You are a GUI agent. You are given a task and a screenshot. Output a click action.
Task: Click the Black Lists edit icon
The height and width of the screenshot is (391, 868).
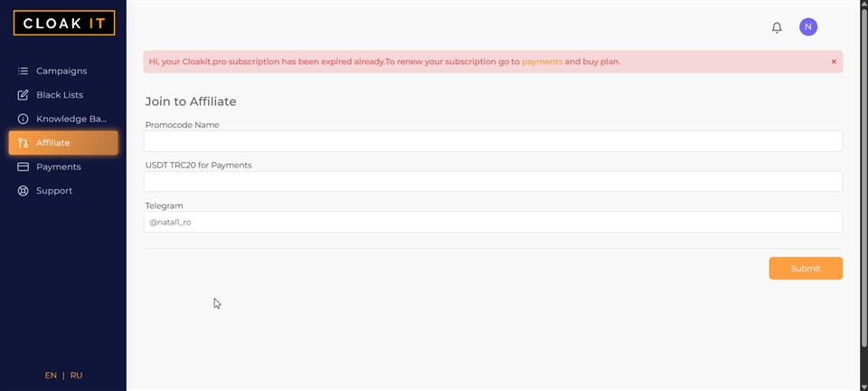coord(24,95)
